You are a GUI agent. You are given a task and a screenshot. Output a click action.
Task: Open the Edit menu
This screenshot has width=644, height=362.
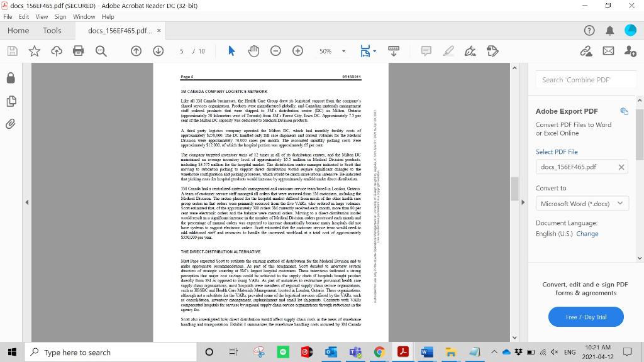point(24,17)
